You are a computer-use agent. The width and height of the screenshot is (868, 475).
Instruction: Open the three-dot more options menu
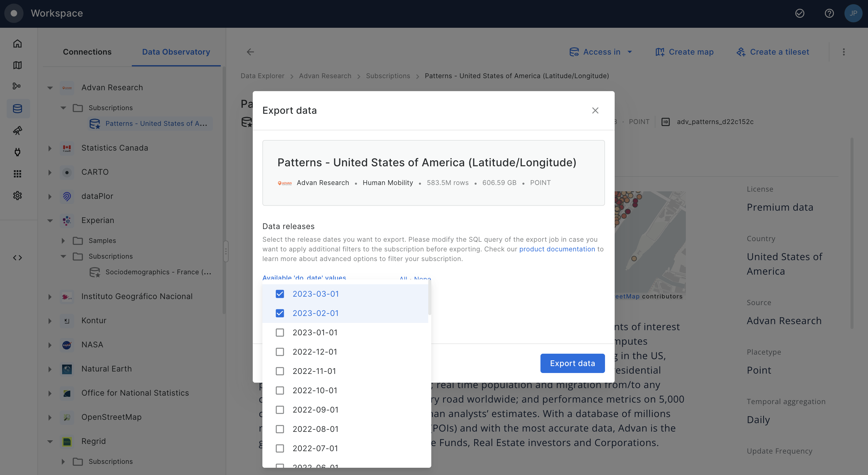pyautogui.click(x=844, y=52)
